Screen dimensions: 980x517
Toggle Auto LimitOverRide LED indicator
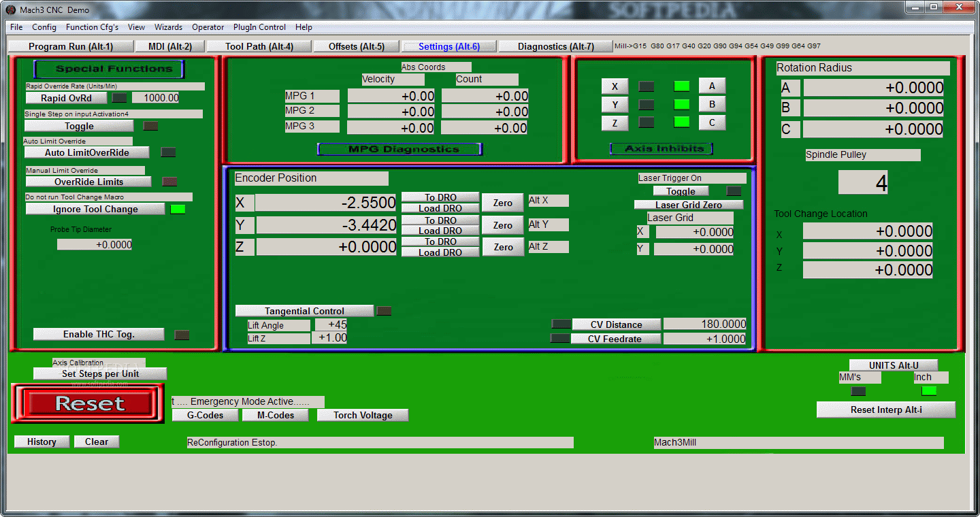[x=167, y=152]
